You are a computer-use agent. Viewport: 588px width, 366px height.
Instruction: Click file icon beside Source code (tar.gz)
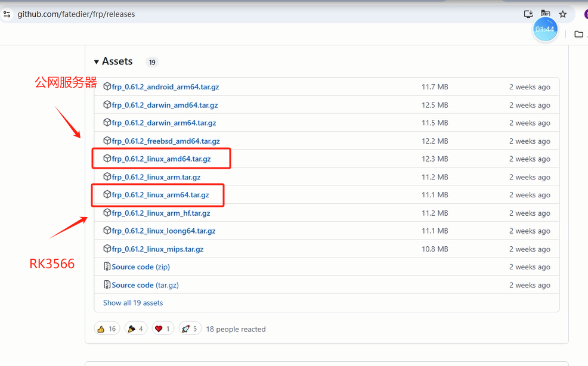pyautogui.click(x=107, y=284)
